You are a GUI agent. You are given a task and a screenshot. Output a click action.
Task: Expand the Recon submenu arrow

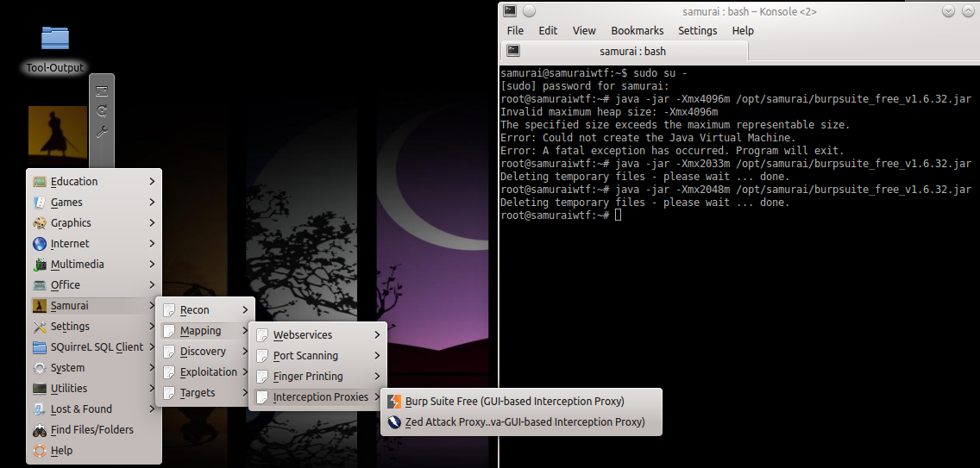[246, 309]
